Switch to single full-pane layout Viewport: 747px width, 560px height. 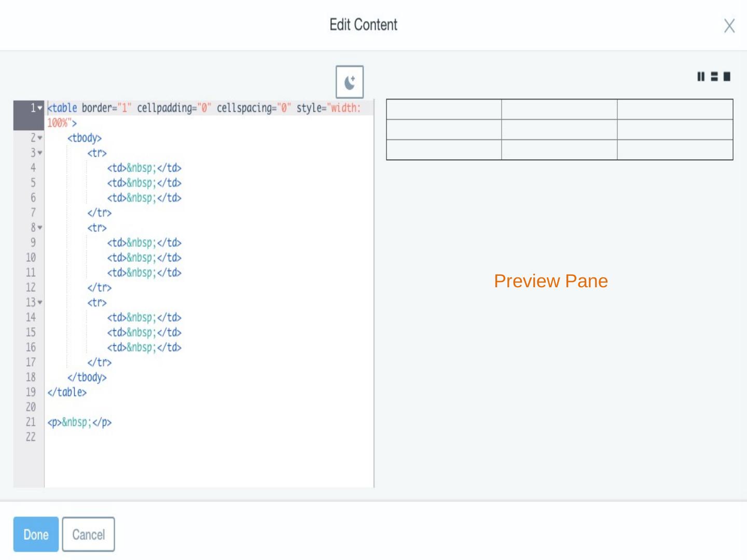pos(727,77)
